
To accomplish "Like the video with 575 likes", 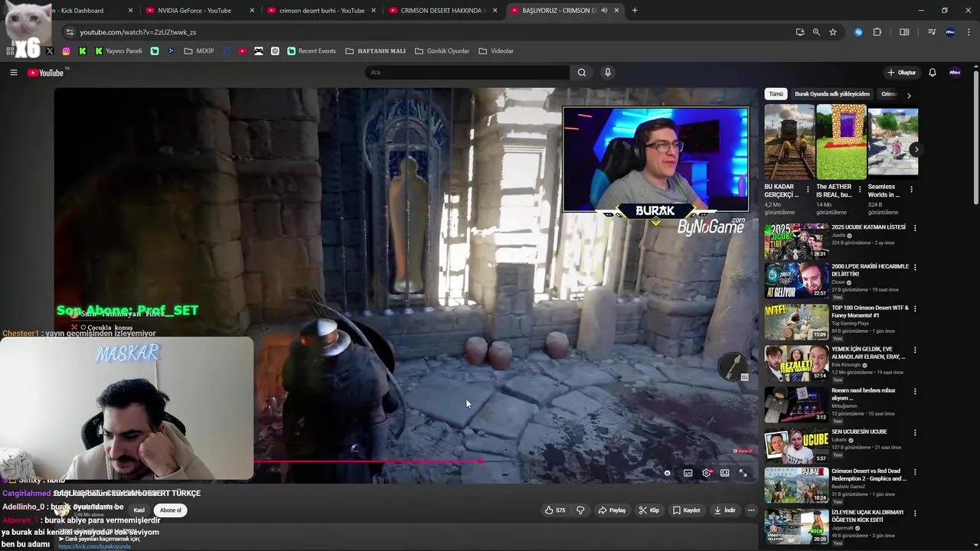I will [x=555, y=510].
